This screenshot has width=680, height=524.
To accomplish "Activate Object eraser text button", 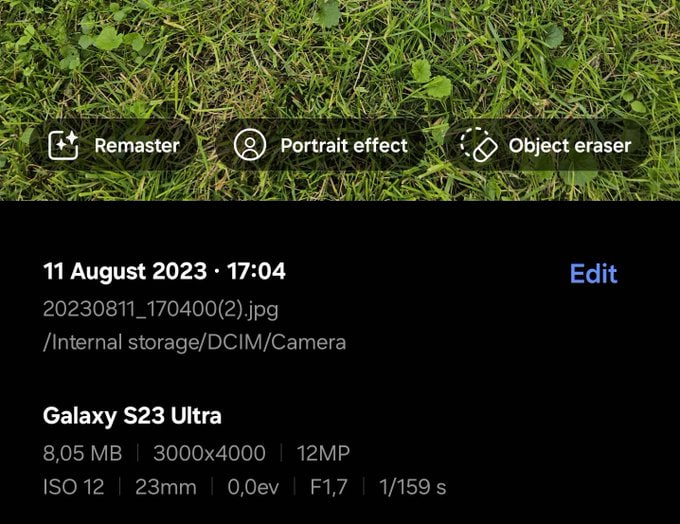I will tap(570, 146).
